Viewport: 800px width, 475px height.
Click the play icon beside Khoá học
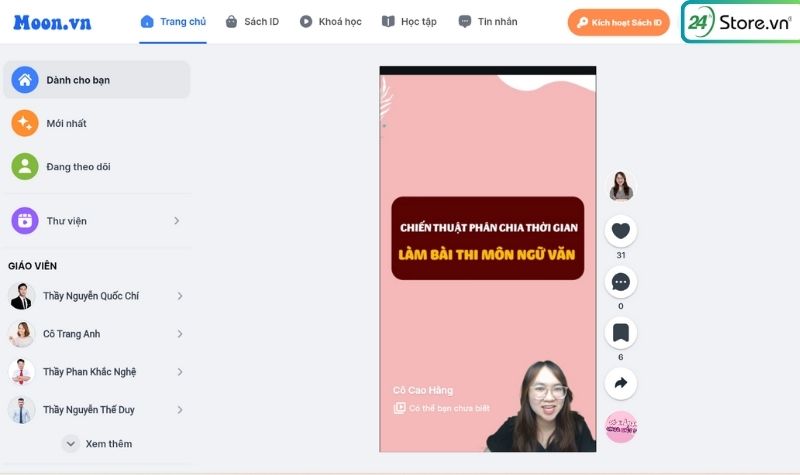[306, 21]
